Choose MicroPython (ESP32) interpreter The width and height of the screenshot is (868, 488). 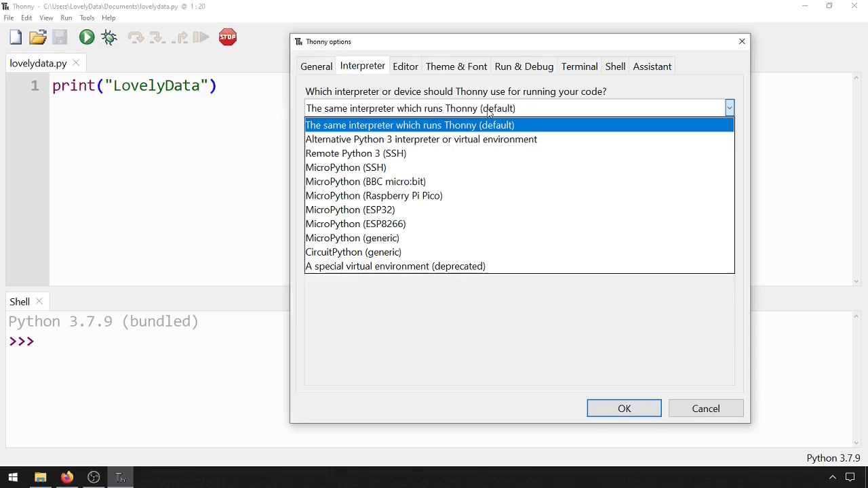point(519,209)
